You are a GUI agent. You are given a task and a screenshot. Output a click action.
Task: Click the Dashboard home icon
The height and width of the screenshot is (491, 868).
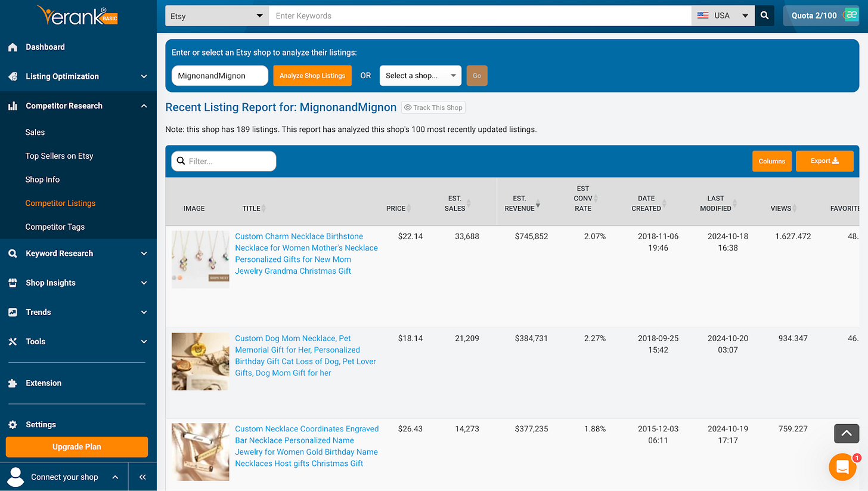[x=13, y=47]
